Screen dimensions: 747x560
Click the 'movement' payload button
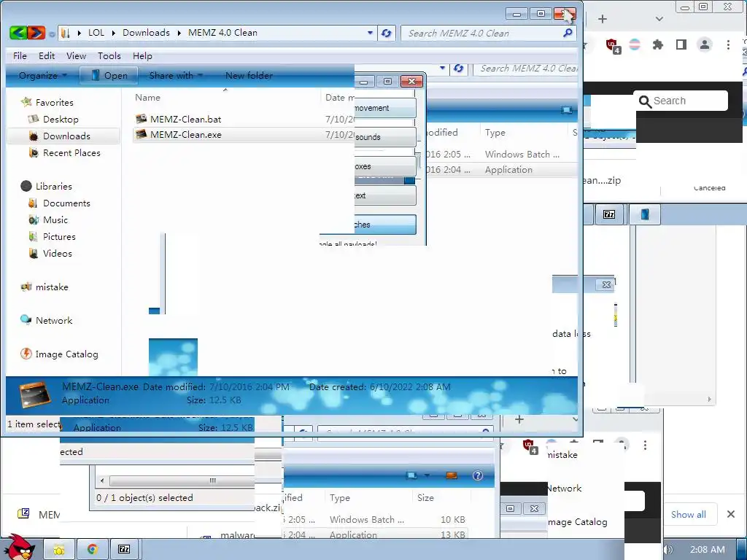coord(385,108)
